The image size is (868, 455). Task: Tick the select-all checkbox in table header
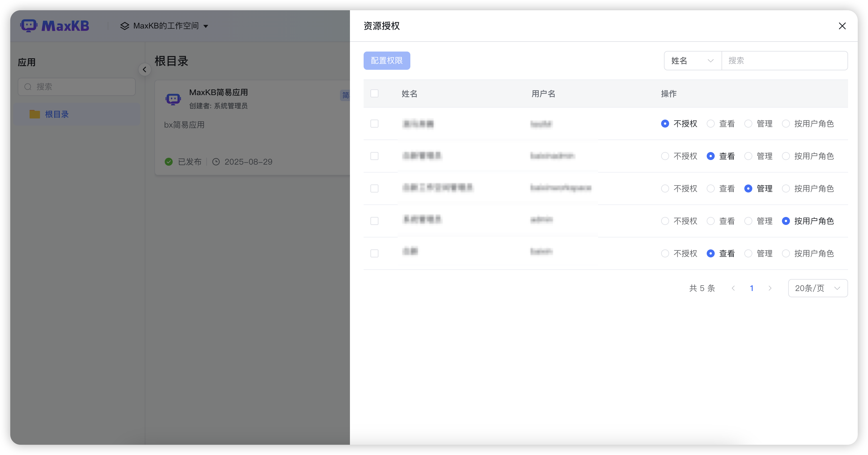click(x=374, y=93)
